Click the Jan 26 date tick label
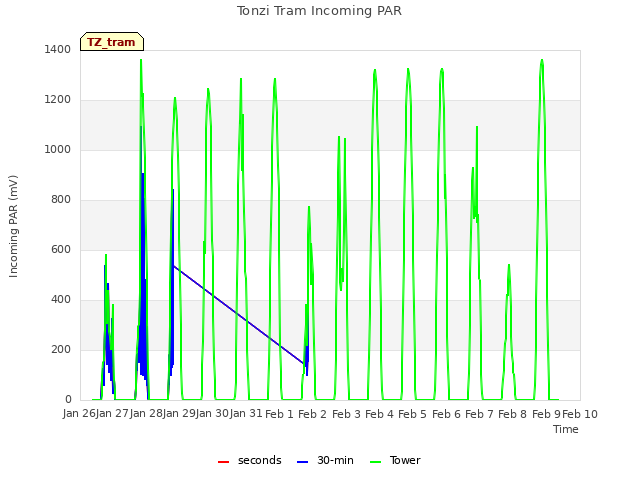640x480 pixels. point(79,414)
